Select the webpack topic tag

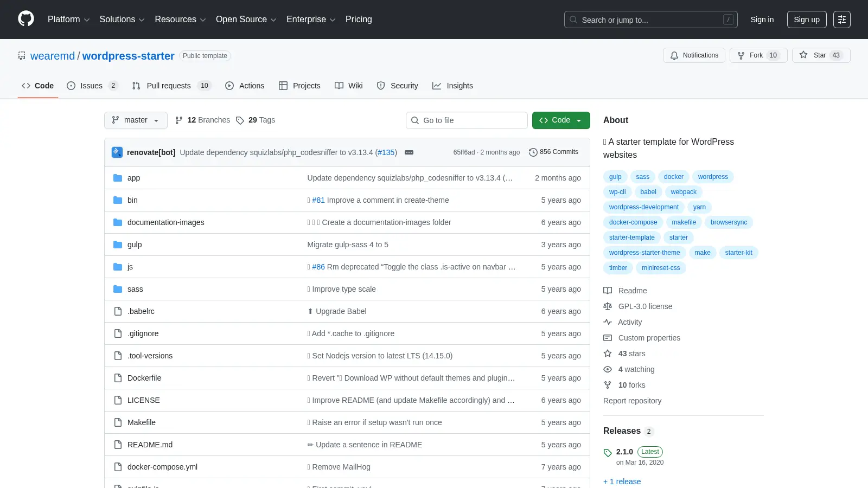684,192
